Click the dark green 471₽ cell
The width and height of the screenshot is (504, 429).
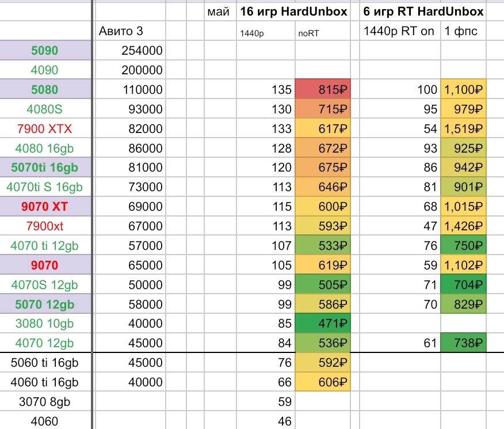click(x=323, y=323)
